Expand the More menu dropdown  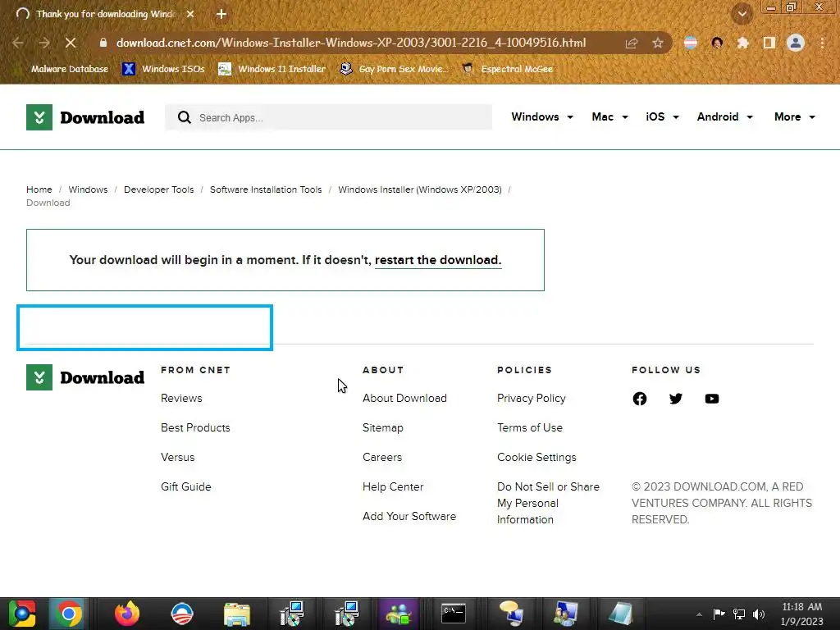(794, 116)
